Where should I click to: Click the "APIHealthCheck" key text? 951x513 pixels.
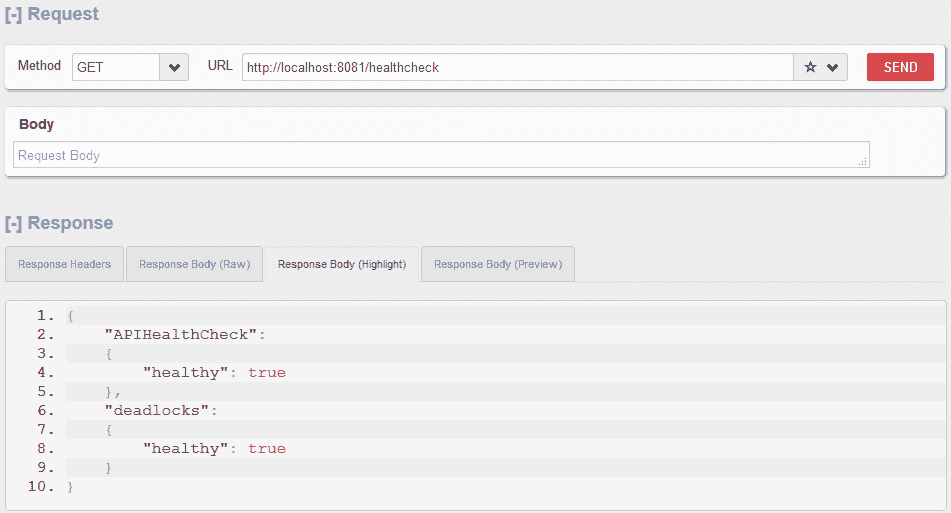coord(180,335)
